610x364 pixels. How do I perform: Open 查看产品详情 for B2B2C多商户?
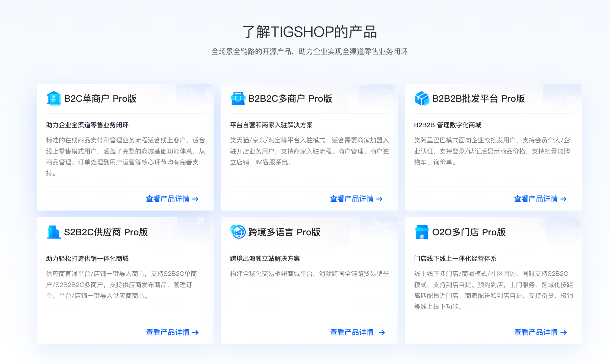(357, 199)
